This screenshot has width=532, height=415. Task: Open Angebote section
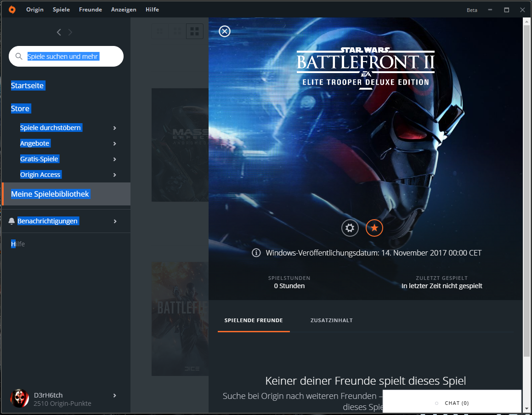tap(35, 143)
